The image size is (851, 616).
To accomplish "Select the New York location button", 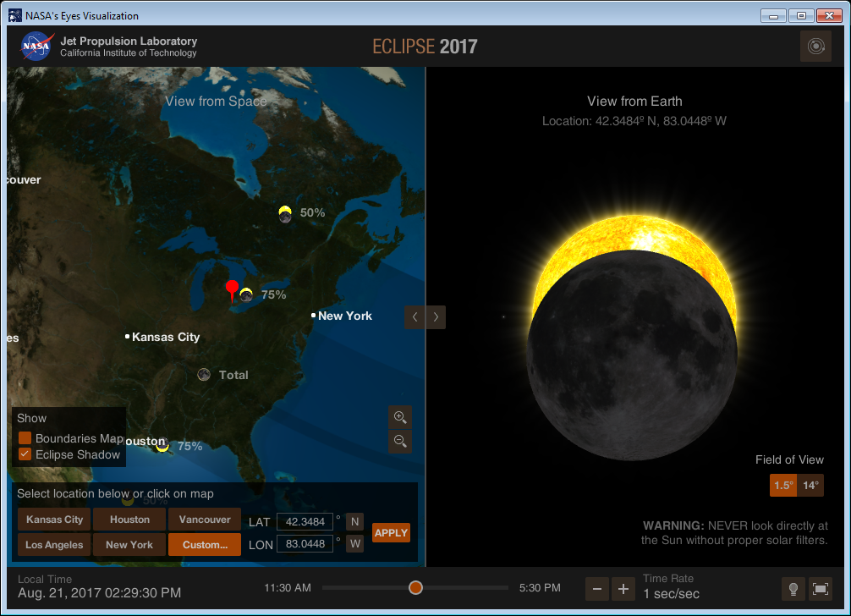I will tap(129, 545).
